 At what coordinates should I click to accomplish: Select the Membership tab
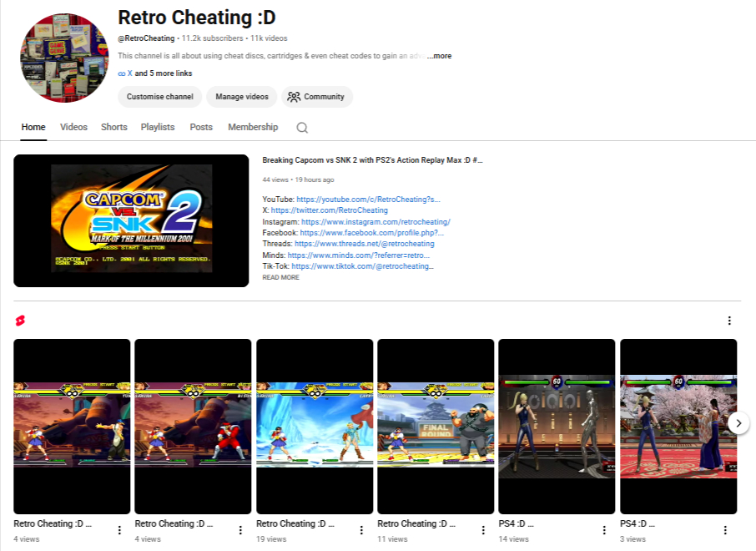(x=253, y=127)
